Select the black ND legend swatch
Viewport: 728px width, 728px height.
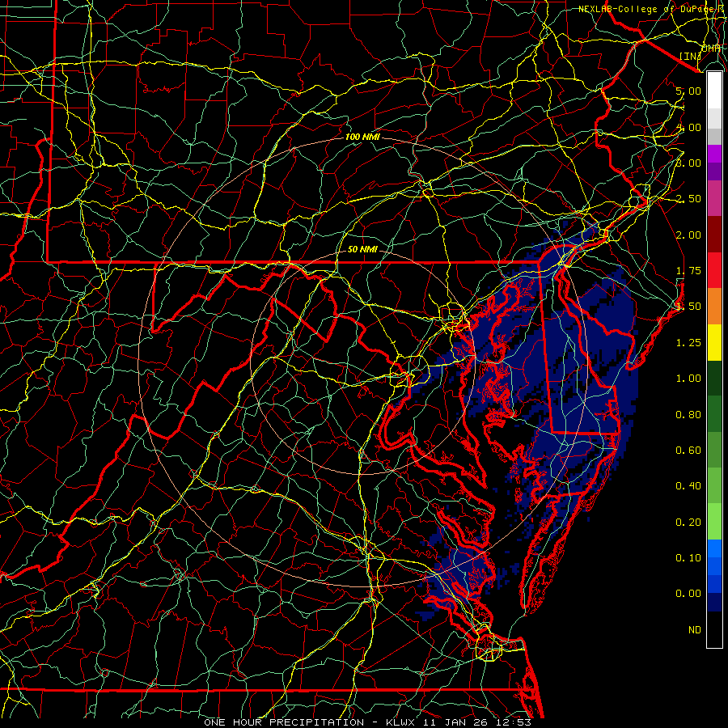pos(714,629)
